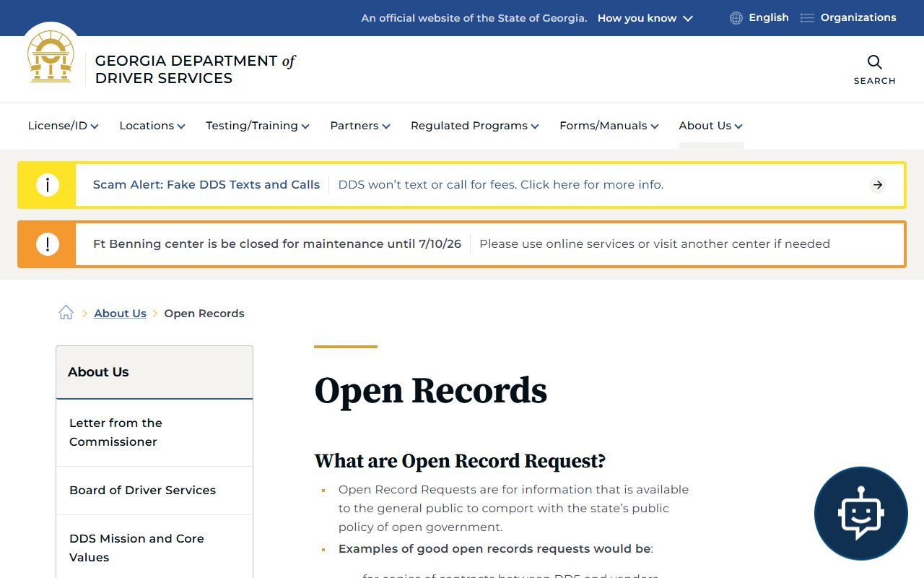Open the Partners menu
Viewport: 924px width, 578px height.
point(360,126)
